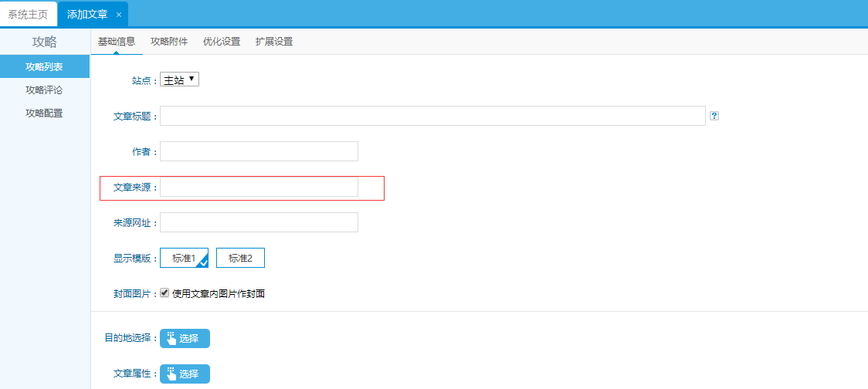
Task: Focus the 文章标题 input field
Action: (432, 116)
